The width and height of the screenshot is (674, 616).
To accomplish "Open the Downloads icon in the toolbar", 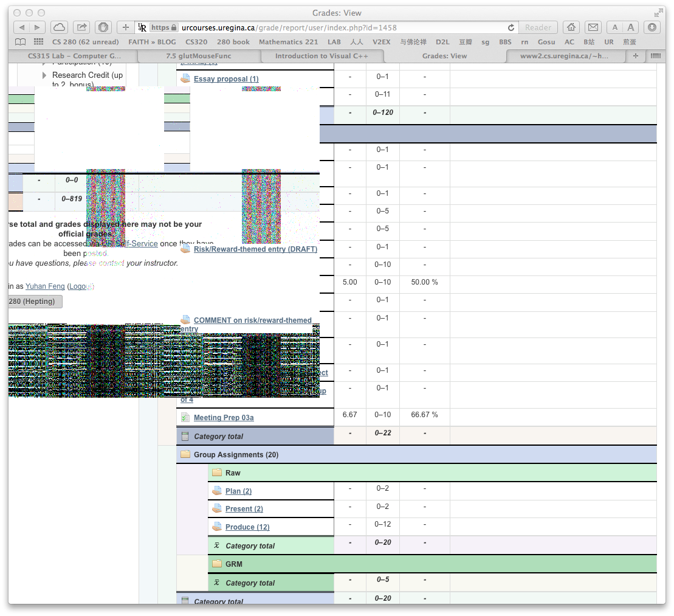I will (652, 27).
